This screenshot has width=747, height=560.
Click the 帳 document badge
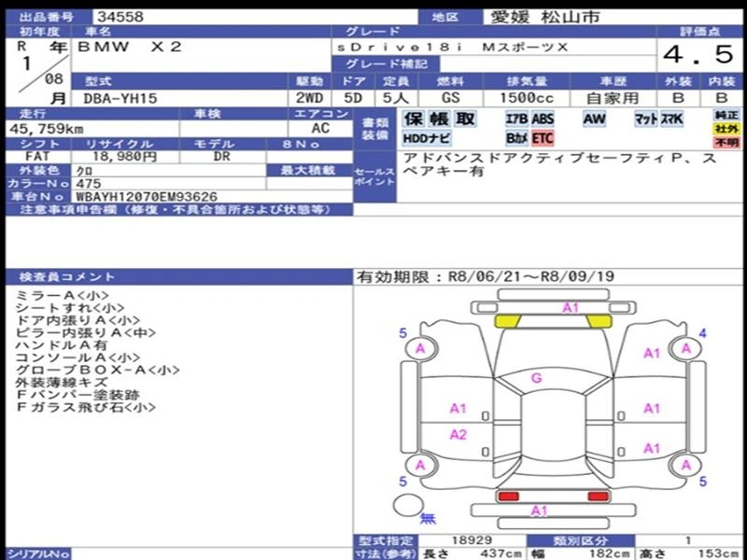pyautogui.click(x=439, y=119)
